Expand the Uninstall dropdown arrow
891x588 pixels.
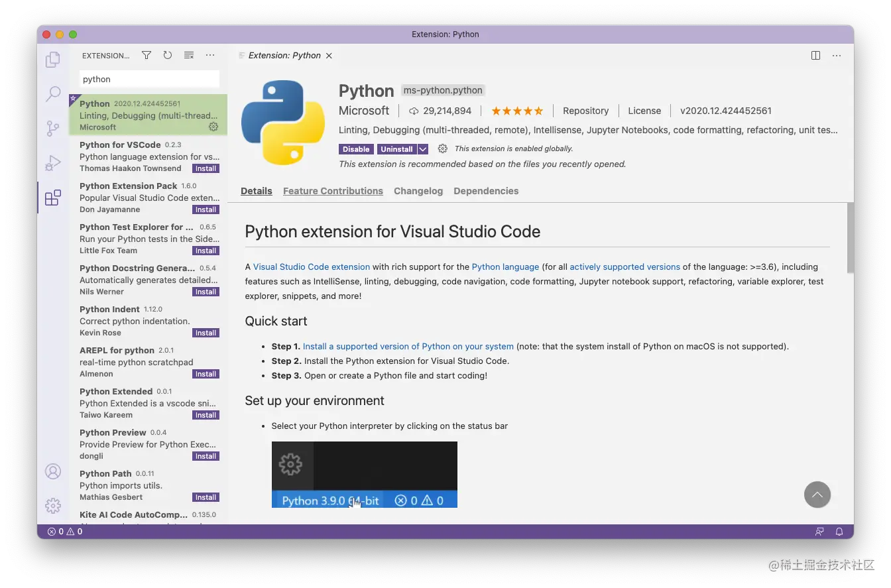click(x=423, y=149)
